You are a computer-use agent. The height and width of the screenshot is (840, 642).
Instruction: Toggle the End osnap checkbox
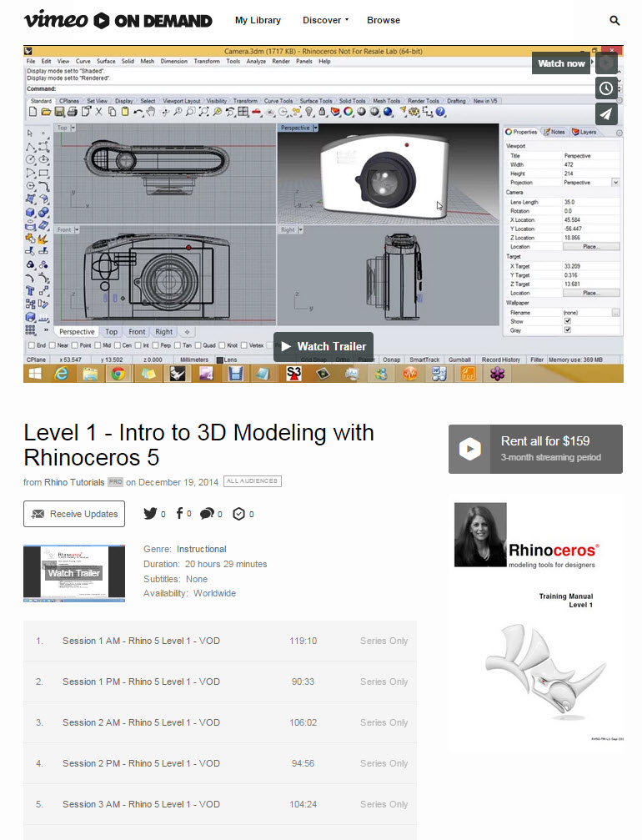[x=31, y=345]
